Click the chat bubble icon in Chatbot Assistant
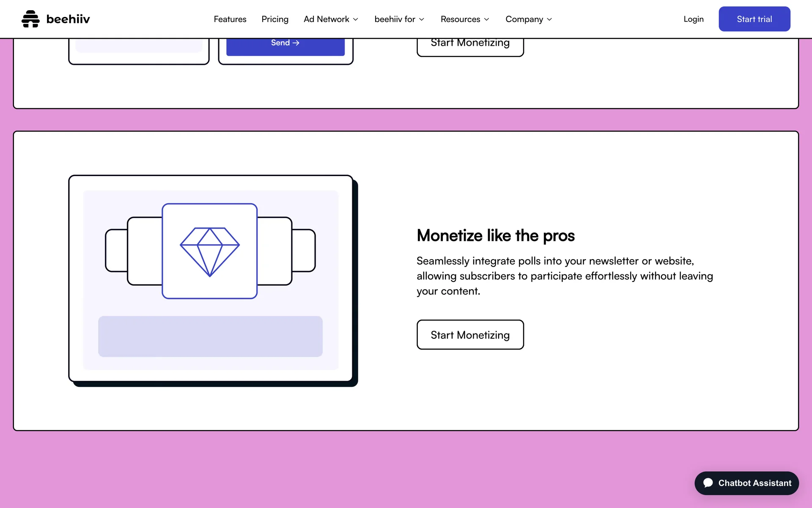 pyautogui.click(x=708, y=483)
